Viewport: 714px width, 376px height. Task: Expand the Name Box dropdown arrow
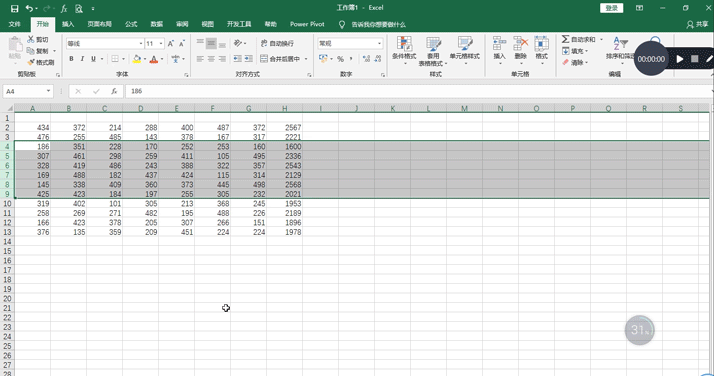[48, 91]
